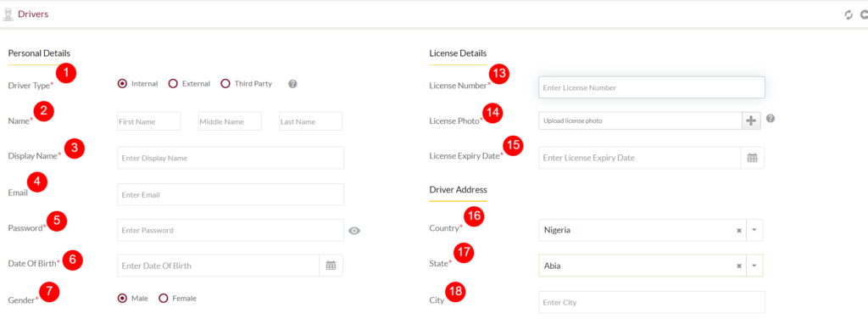Clear the Nigeria country selection with x
The width and height of the screenshot is (868, 319).
pos(738,231)
